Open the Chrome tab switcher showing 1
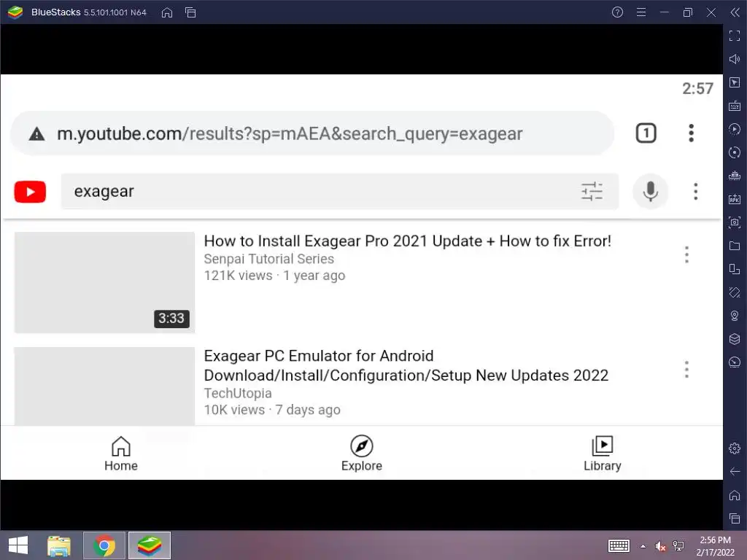Viewport: 747px width, 560px height. [x=646, y=133]
